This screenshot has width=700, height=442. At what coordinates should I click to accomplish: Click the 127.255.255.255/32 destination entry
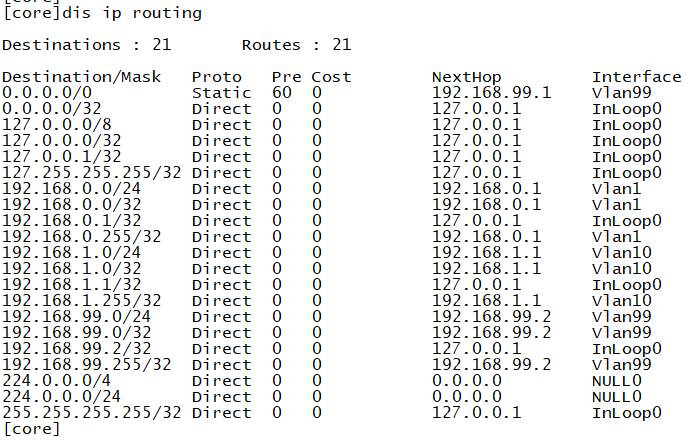(91, 173)
